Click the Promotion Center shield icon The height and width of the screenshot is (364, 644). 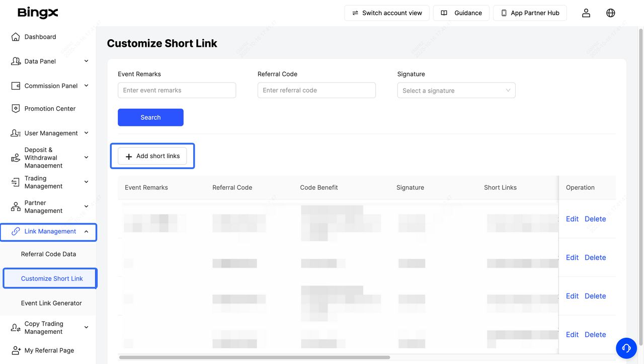[x=16, y=109]
